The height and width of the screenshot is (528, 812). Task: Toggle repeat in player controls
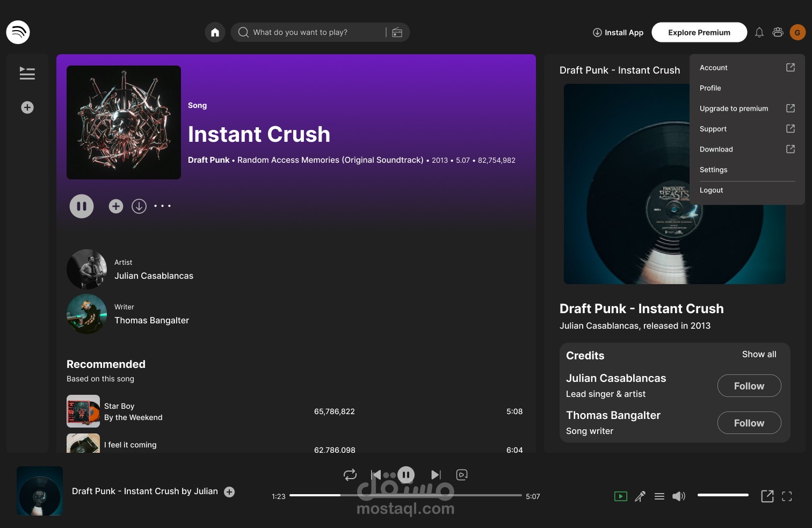pos(350,475)
